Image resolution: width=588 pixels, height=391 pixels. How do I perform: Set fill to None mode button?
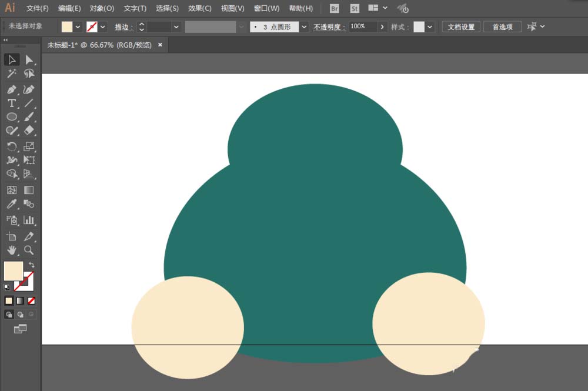[32, 300]
